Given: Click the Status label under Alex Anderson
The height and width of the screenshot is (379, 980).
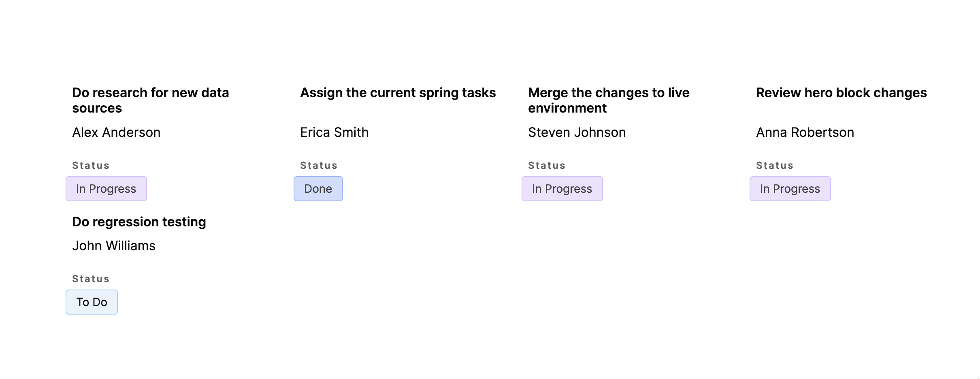Looking at the screenshot, I should [91, 165].
